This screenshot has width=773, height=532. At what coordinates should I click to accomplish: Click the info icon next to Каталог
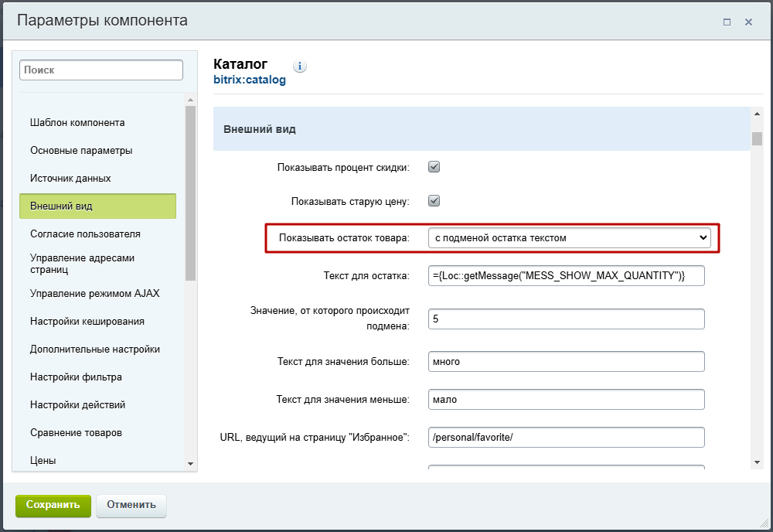pyautogui.click(x=300, y=66)
